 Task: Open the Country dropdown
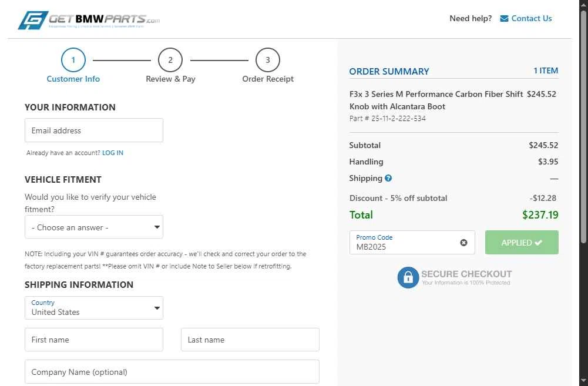click(94, 308)
